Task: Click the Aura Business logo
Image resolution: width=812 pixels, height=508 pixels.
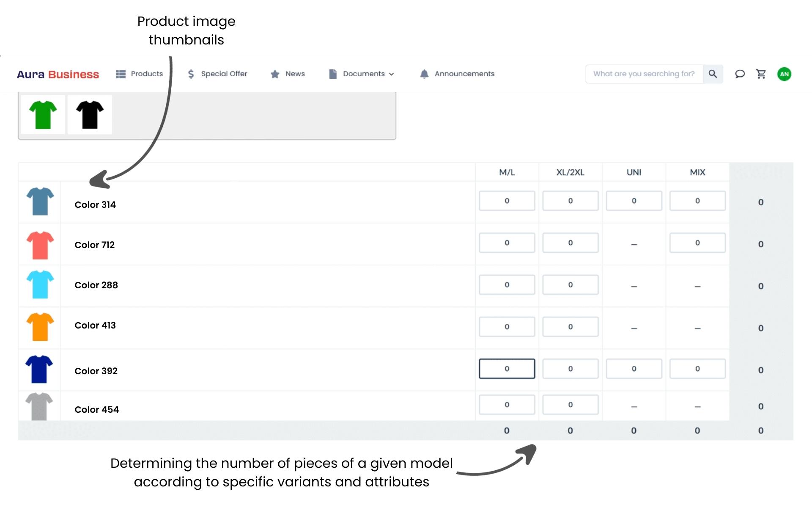Action: coord(58,74)
